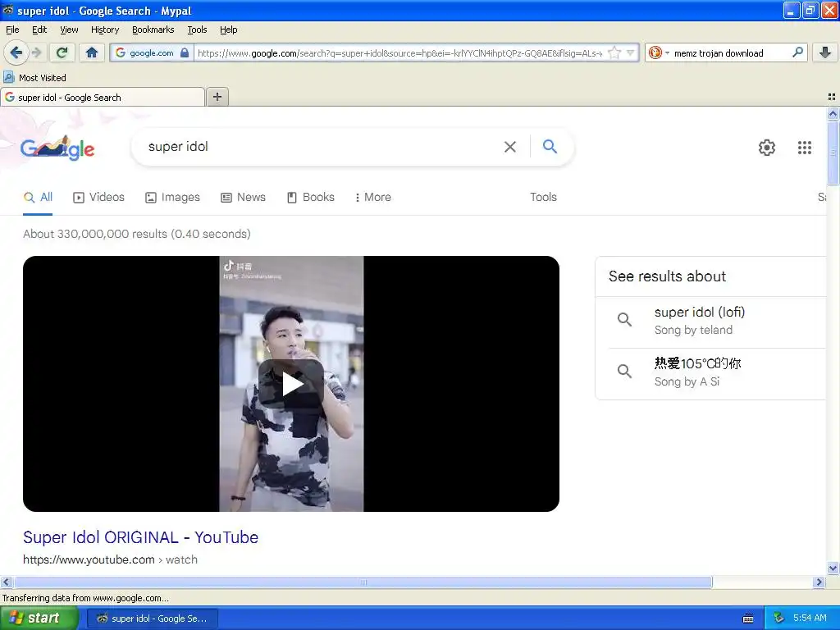840x630 pixels.
Task: Open the Windows Start menu
Action: coord(39,619)
